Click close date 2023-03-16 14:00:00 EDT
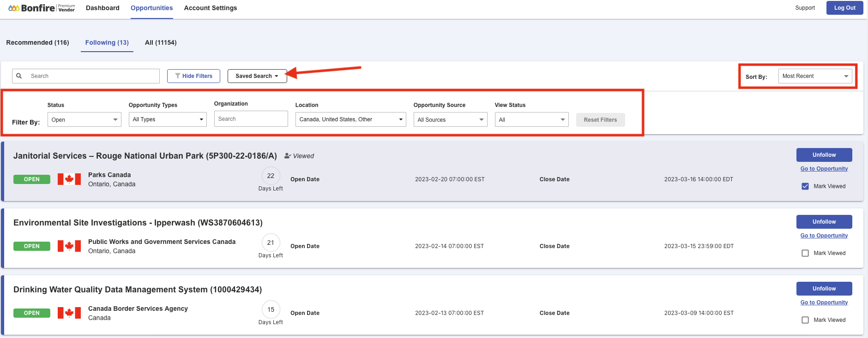The width and height of the screenshot is (868, 338). (699, 179)
